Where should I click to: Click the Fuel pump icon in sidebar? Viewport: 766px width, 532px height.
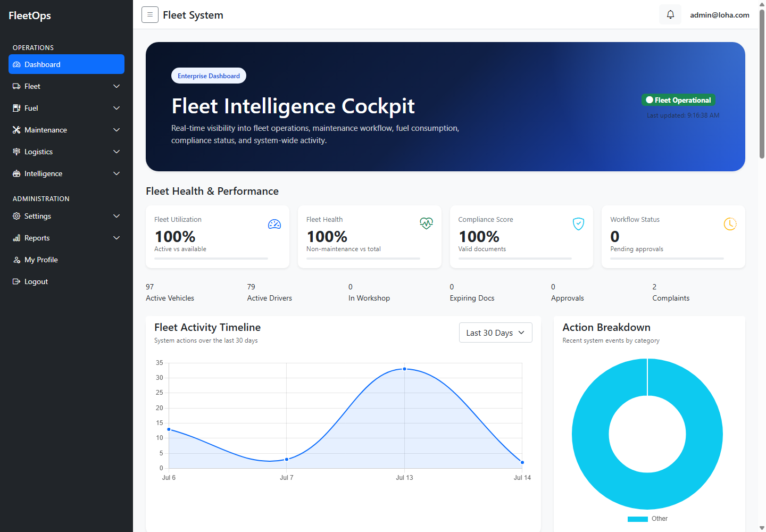16,108
